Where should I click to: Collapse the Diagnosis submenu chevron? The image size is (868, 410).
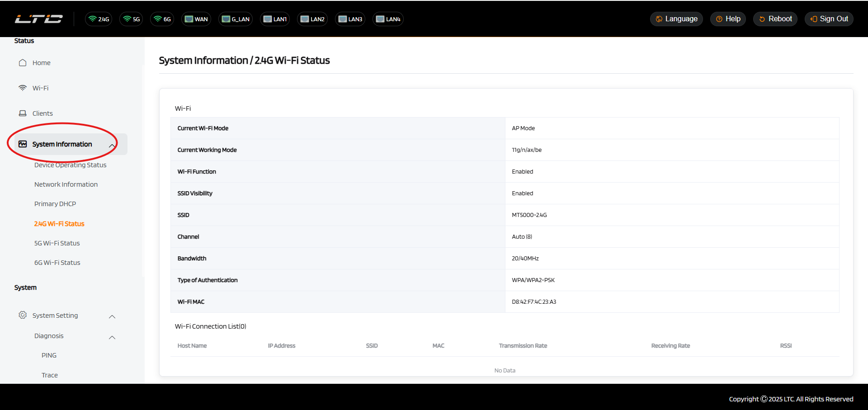tap(112, 337)
